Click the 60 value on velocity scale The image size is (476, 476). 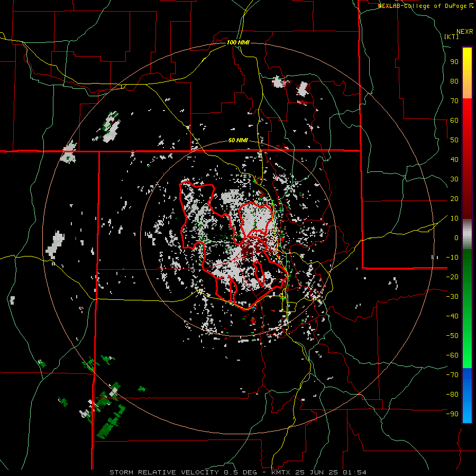coord(454,120)
